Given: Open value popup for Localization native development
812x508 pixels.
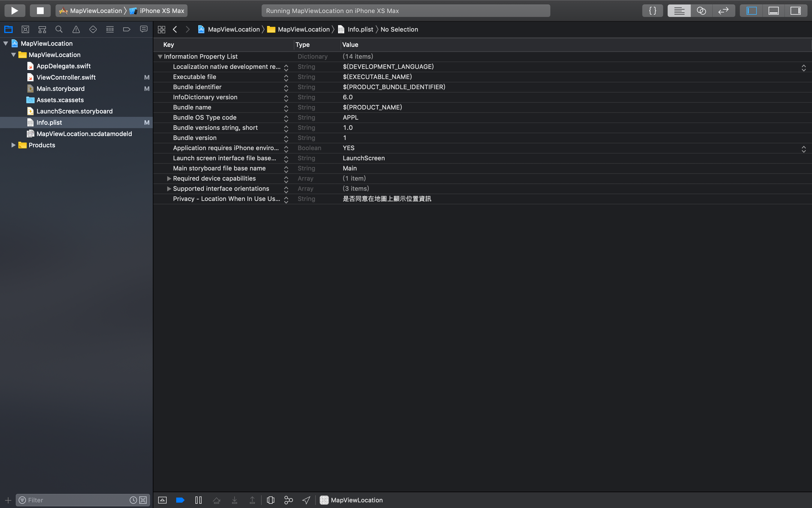Looking at the screenshot, I should [804, 68].
